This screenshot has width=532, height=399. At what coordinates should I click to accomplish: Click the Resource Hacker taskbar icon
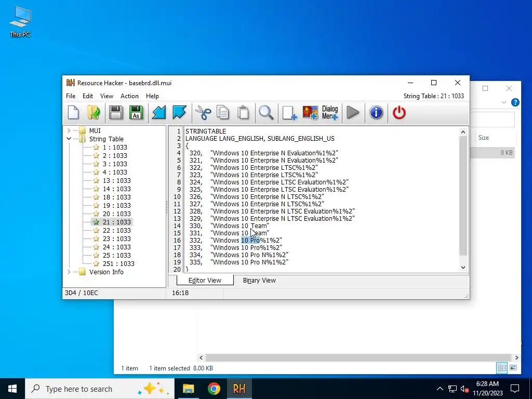pos(239,389)
